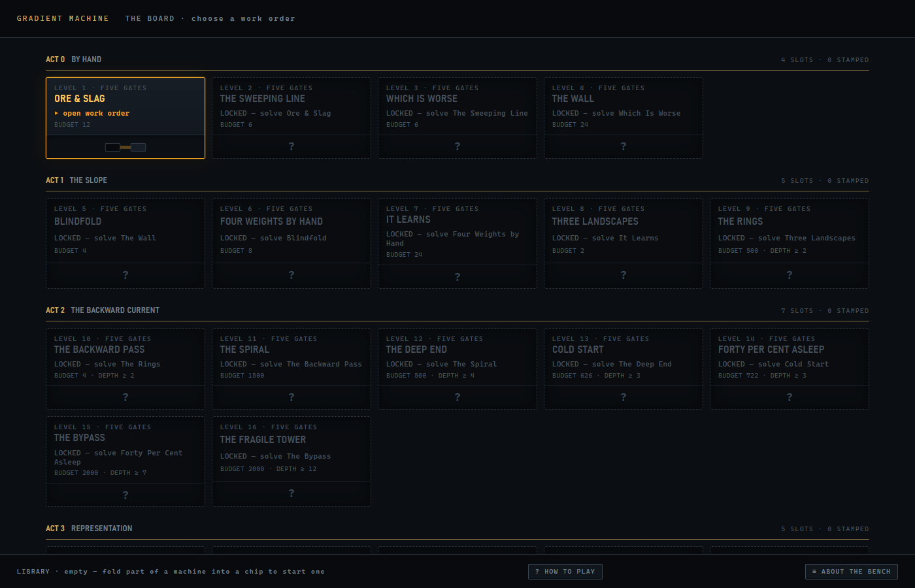The width and height of the screenshot is (915, 588).
Task: Click the 'ACT 2 THE BACKWARD CURRENT' heading
Action: point(103,310)
